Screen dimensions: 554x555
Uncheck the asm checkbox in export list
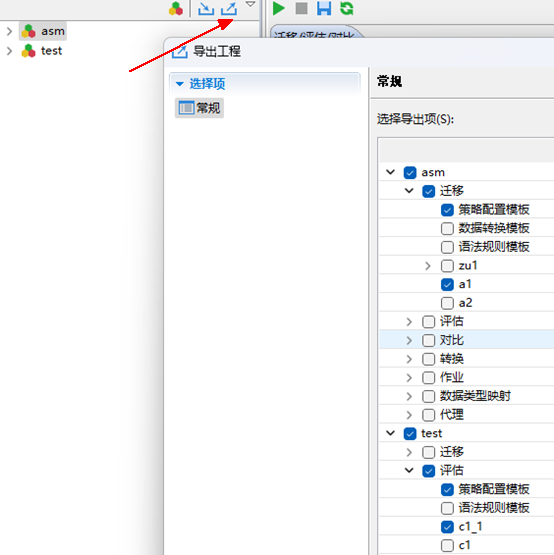410,173
